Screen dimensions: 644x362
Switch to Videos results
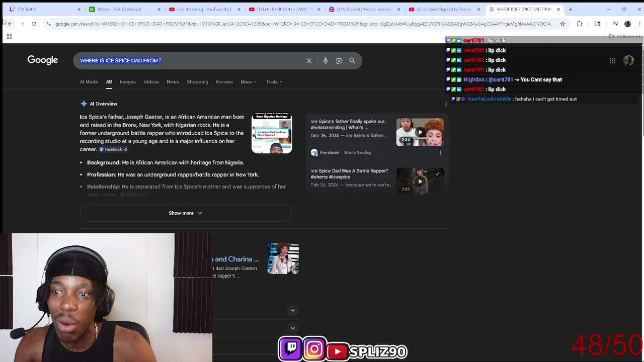(x=151, y=81)
